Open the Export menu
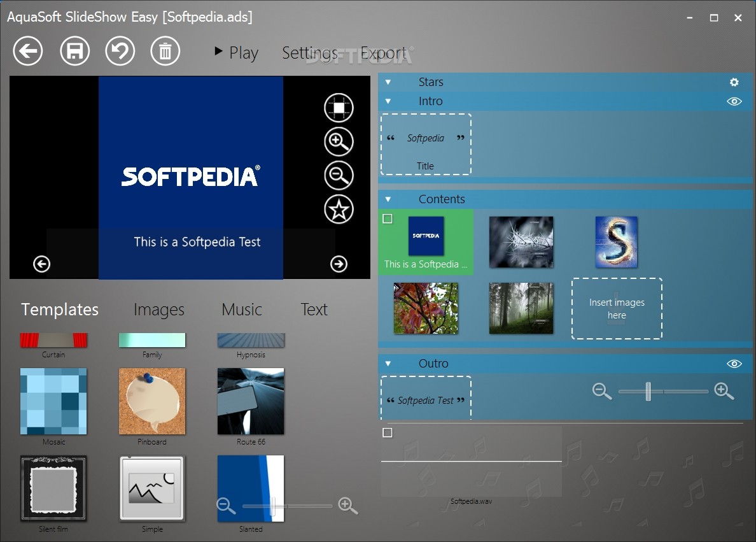This screenshot has height=542, width=756. [384, 53]
